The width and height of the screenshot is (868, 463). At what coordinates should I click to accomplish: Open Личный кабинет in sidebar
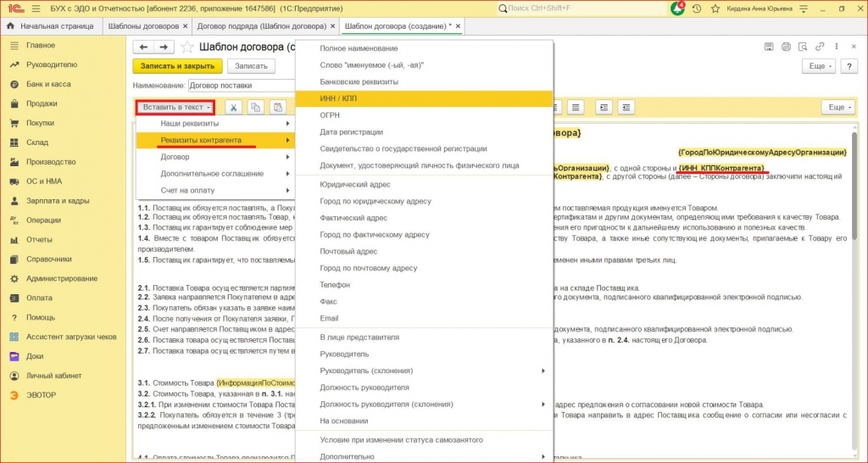click(x=53, y=376)
